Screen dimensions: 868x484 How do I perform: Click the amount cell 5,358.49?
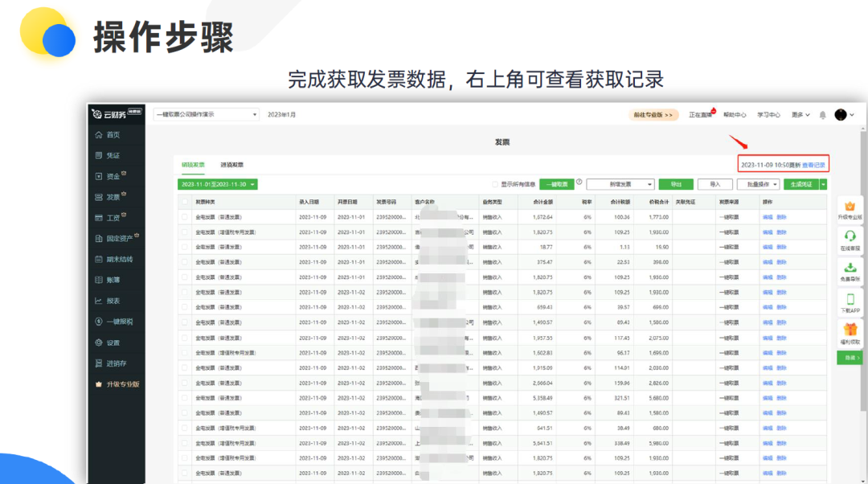click(542, 398)
